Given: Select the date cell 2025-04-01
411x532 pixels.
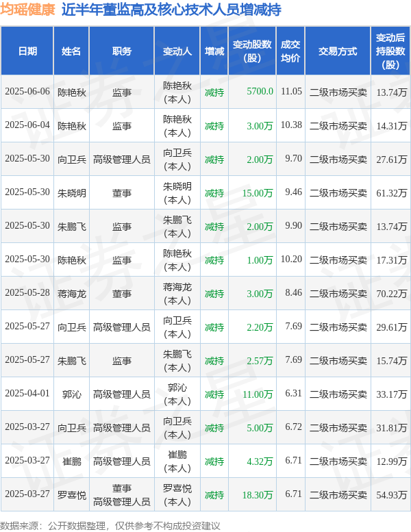Looking at the screenshot, I should [27, 394].
